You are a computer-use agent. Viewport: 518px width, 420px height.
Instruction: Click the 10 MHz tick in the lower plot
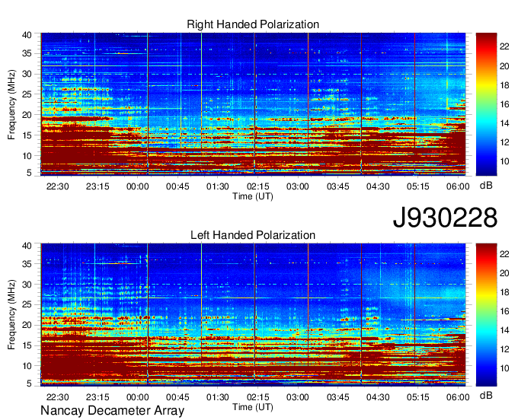coord(27,366)
